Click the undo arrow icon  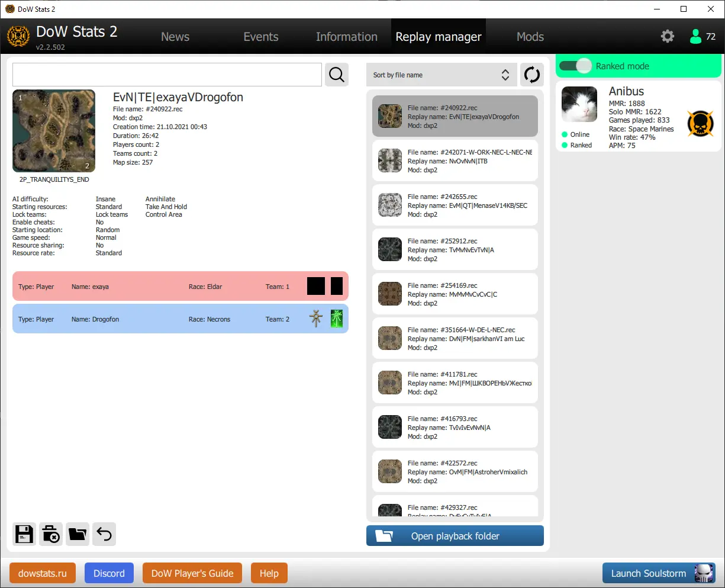click(104, 534)
